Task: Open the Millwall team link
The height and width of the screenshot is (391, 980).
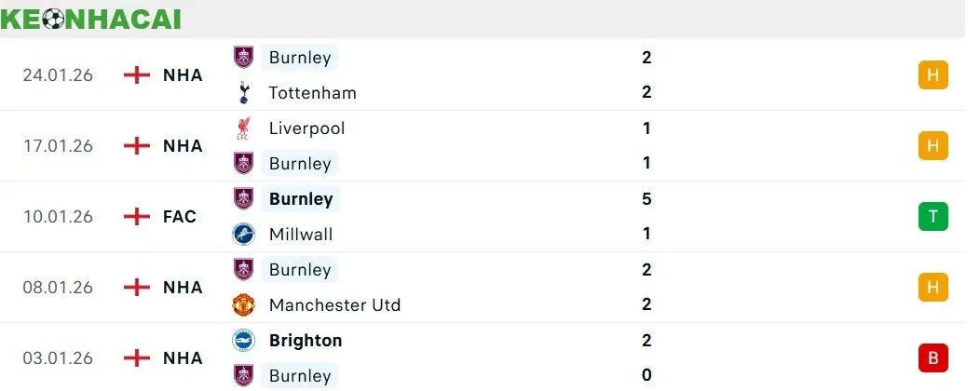Action: pos(300,235)
